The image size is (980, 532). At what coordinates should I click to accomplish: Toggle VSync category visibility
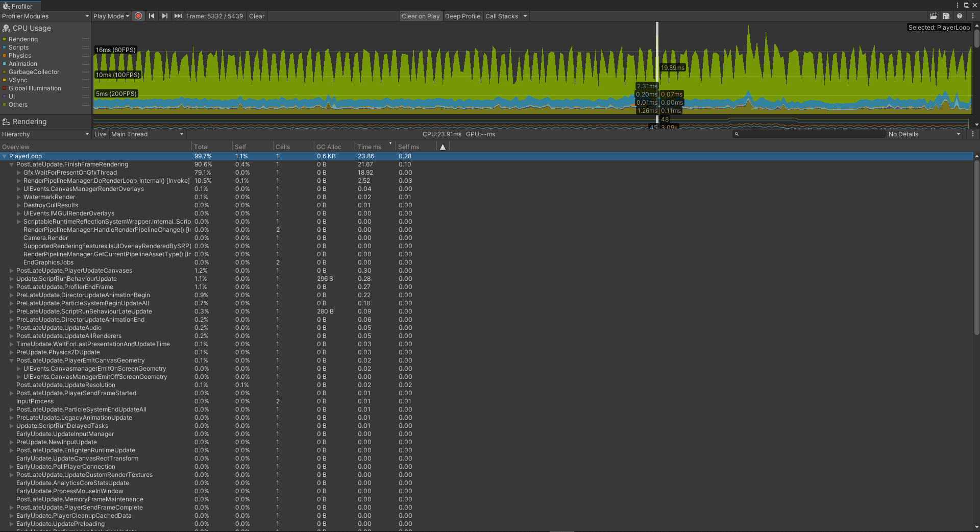(x=5, y=80)
